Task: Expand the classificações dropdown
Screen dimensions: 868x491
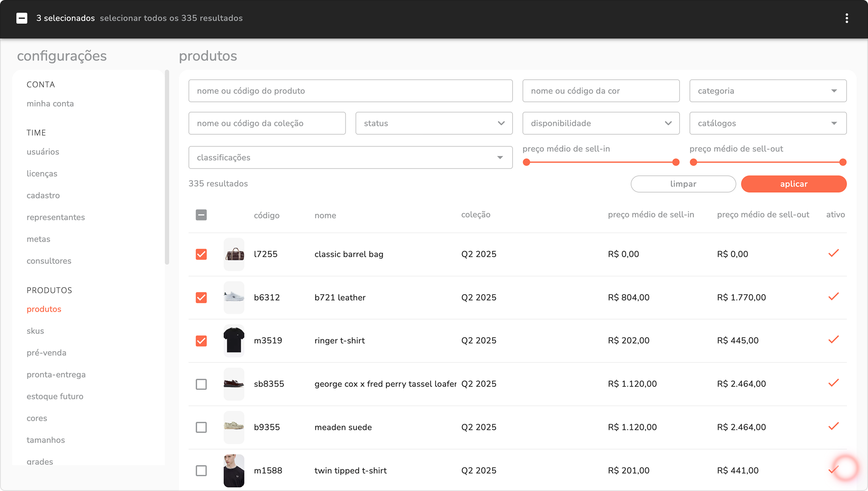Action: pyautogui.click(x=350, y=157)
